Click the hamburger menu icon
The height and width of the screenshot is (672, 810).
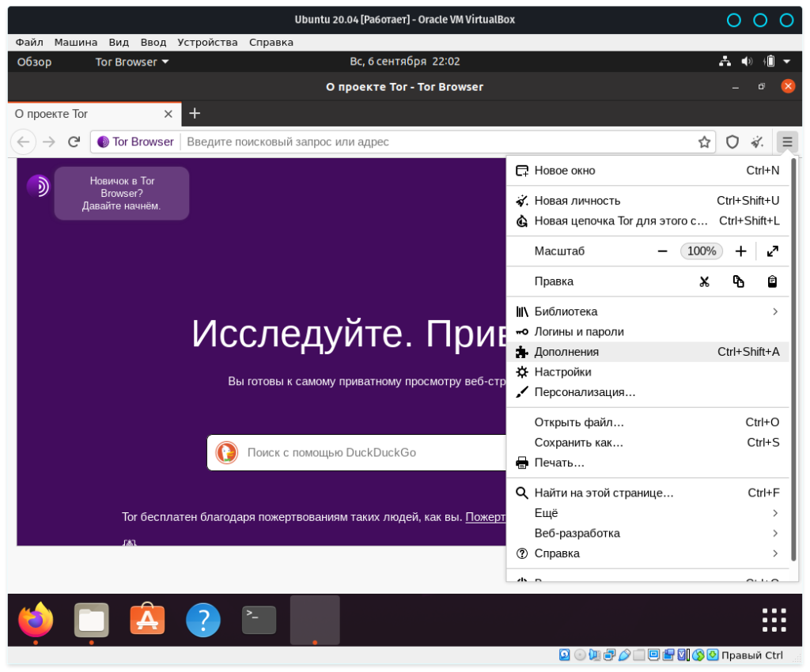787,142
